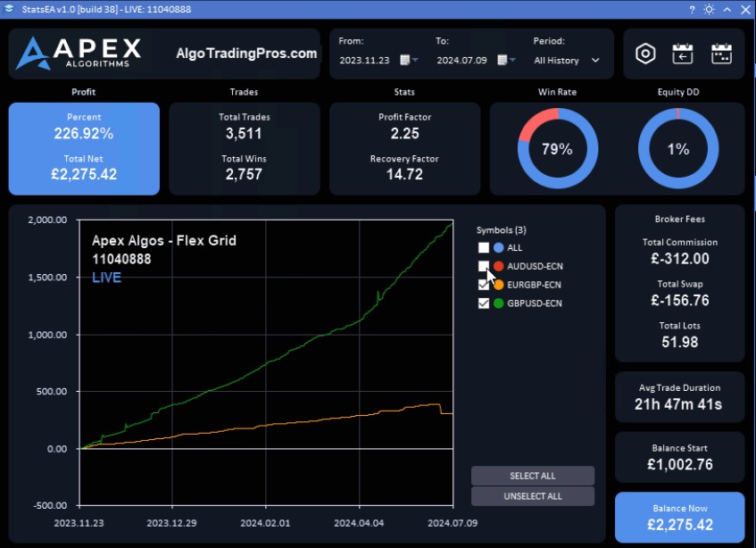Click the Total Wins value 2,757
This screenshot has width=756, height=548.
click(244, 174)
